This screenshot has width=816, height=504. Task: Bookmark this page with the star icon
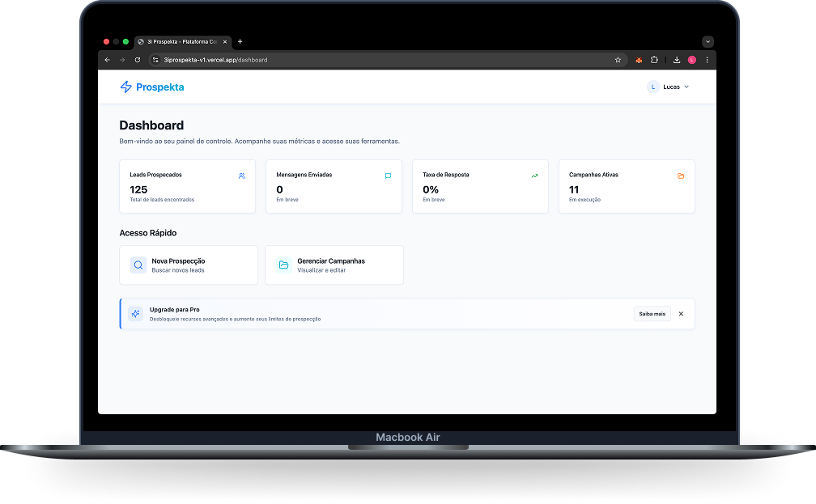point(618,60)
